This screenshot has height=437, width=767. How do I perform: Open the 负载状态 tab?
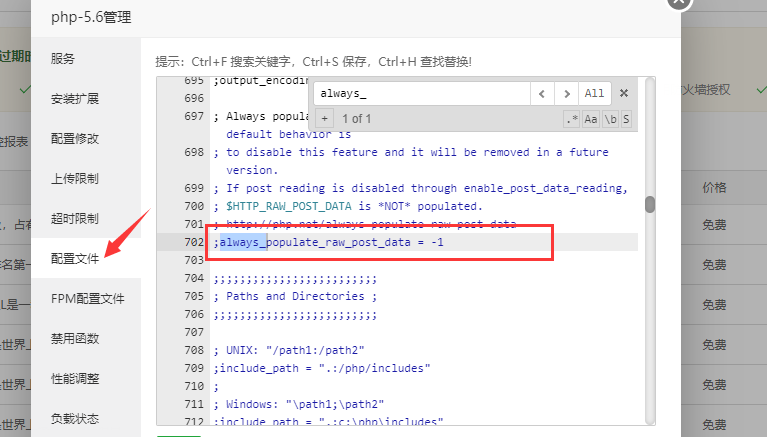[86, 418]
